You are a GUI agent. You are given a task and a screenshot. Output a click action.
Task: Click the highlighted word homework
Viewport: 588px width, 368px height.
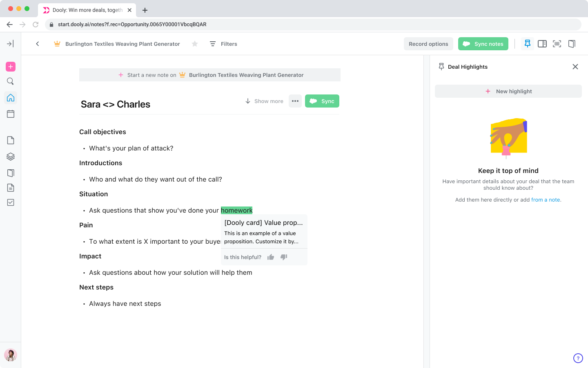pos(237,211)
